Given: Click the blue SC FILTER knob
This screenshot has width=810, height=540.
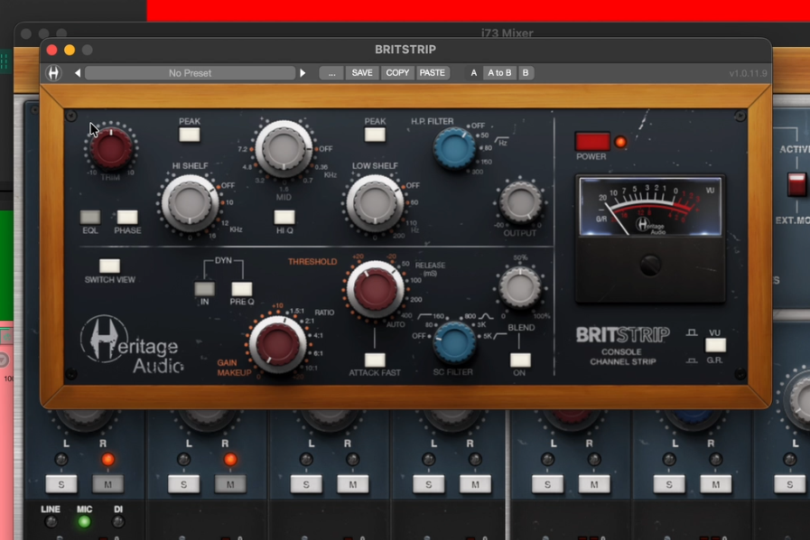Looking at the screenshot, I should [454, 342].
